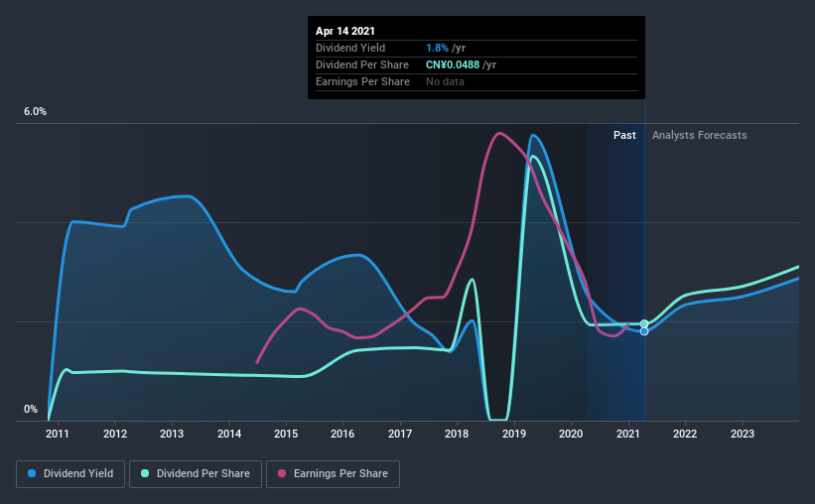Viewport: 815px width, 504px height.
Task: Click the blue data point marker at Apr 2021
Action: tap(644, 331)
